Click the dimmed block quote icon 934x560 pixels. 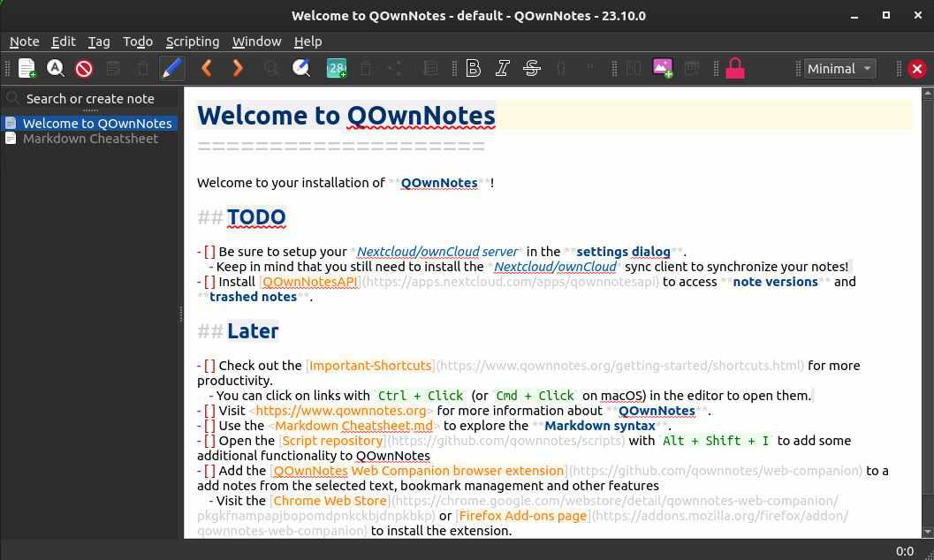[589, 67]
